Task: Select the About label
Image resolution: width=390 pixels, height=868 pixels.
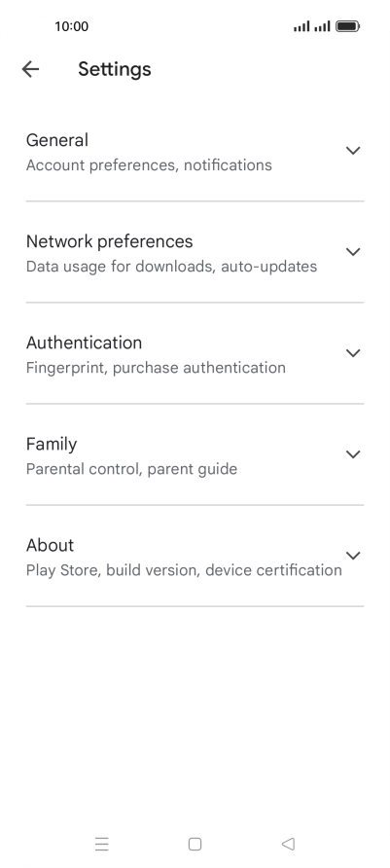Action: pyautogui.click(x=50, y=545)
